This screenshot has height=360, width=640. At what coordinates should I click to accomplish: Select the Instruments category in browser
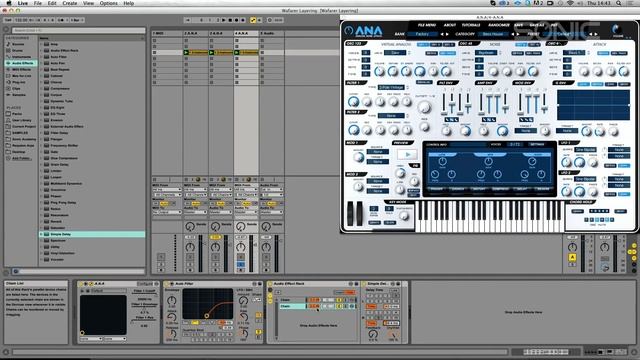point(21,57)
